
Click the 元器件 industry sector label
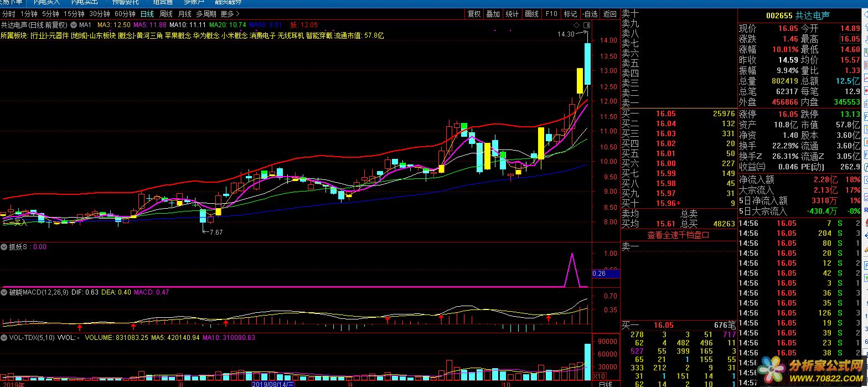58,35
